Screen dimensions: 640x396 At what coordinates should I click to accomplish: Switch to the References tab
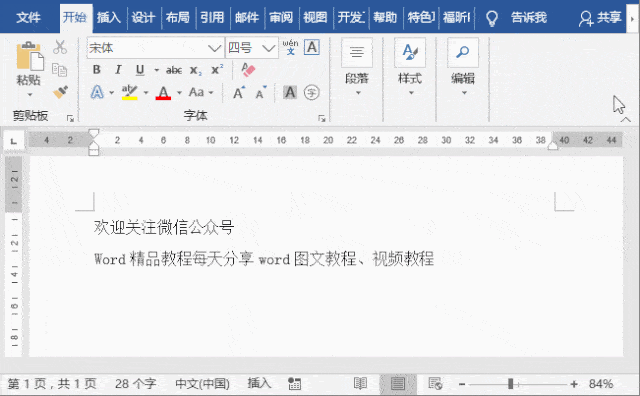(212, 18)
